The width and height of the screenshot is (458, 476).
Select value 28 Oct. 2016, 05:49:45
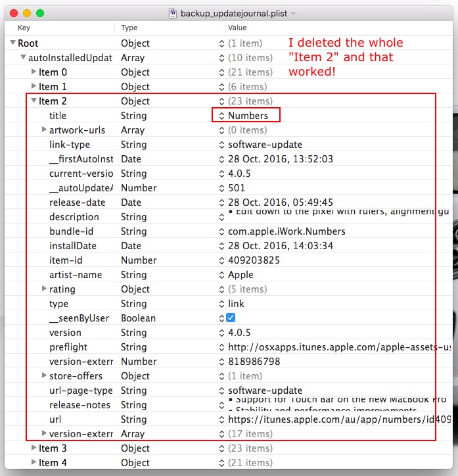[x=281, y=202]
